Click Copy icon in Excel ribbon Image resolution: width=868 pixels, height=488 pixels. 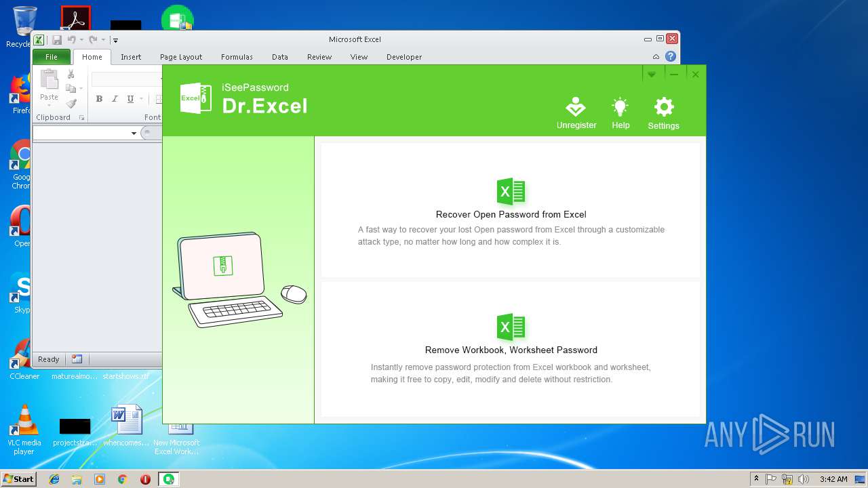71,89
